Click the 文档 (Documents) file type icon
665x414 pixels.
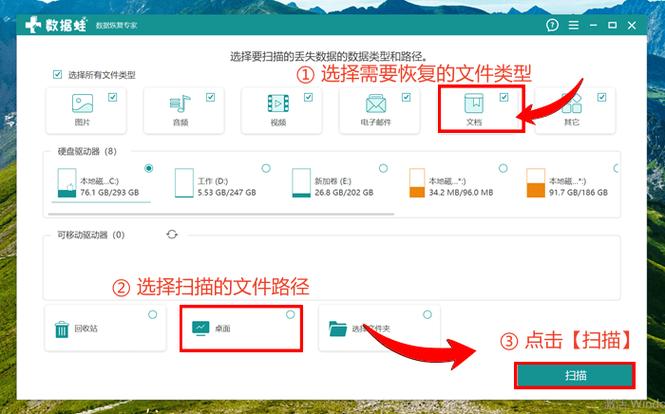coord(474,104)
